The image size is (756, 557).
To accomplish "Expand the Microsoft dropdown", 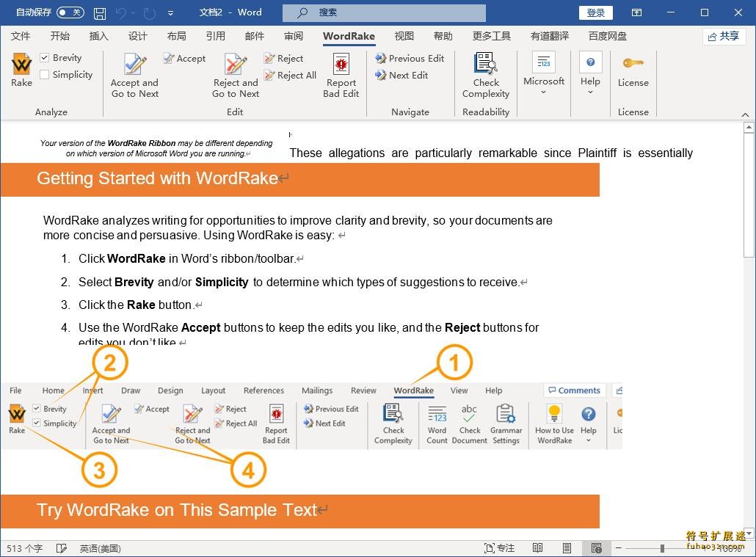I will click(543, 74).
